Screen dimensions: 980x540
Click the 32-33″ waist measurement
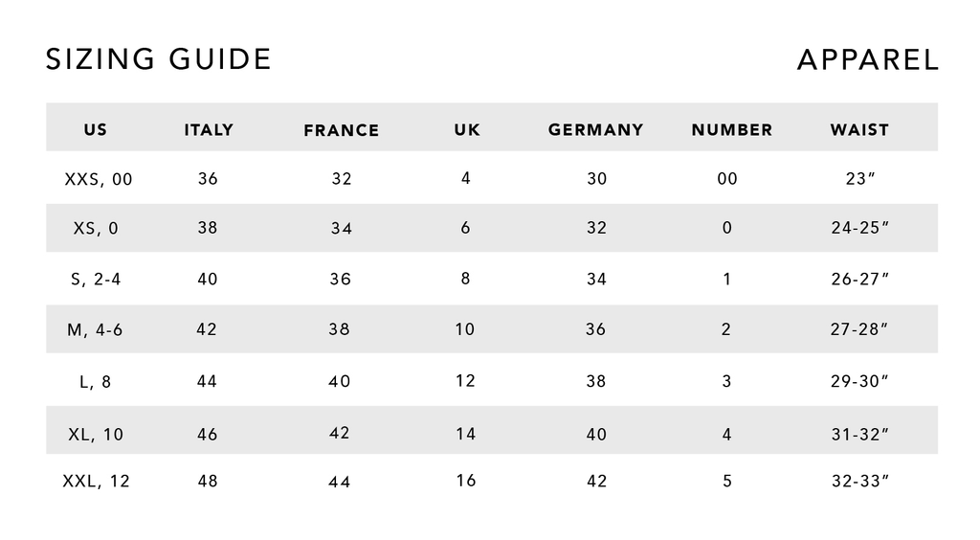pyautogui.click(x=859, y=481)
